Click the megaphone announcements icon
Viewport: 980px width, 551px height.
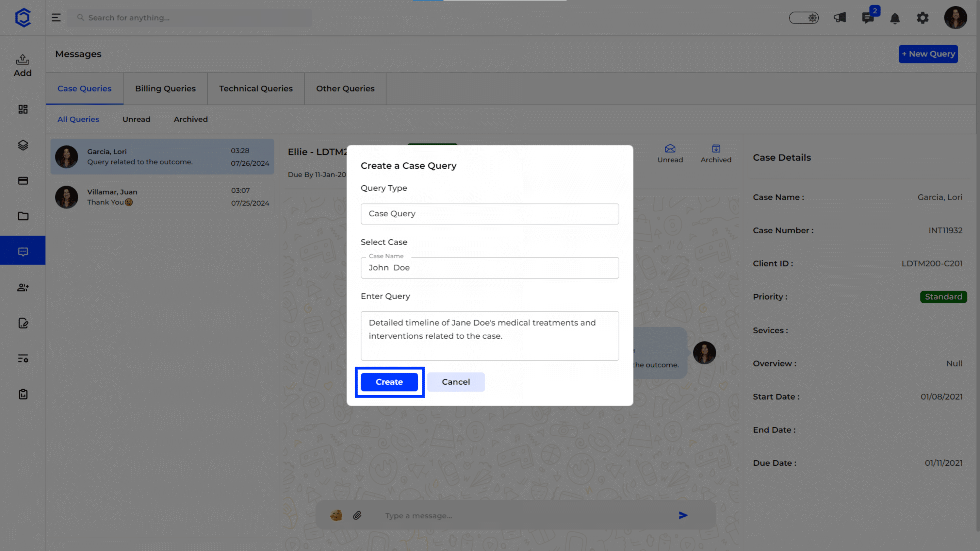839,17
